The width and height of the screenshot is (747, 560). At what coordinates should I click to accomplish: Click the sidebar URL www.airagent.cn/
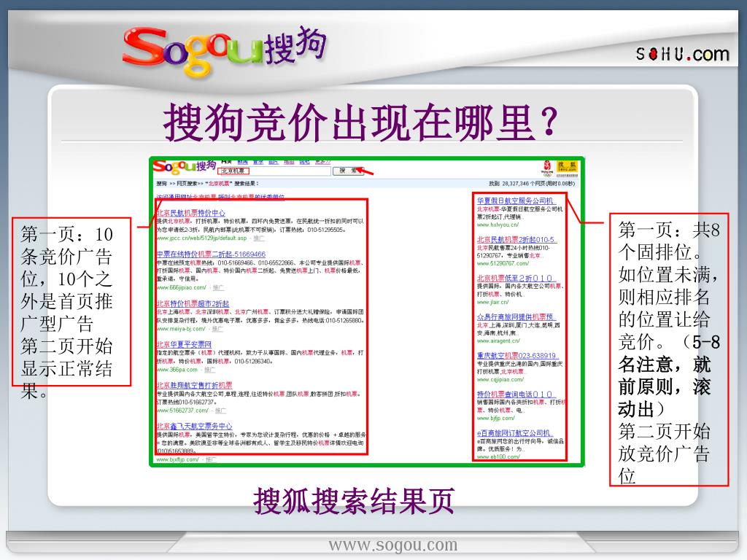tap(498, 341)
